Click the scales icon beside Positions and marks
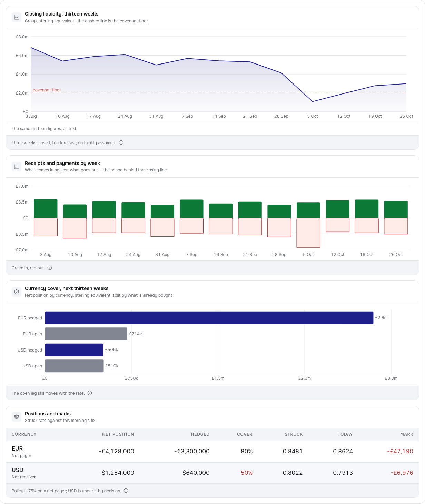 [x=17, y=417]
